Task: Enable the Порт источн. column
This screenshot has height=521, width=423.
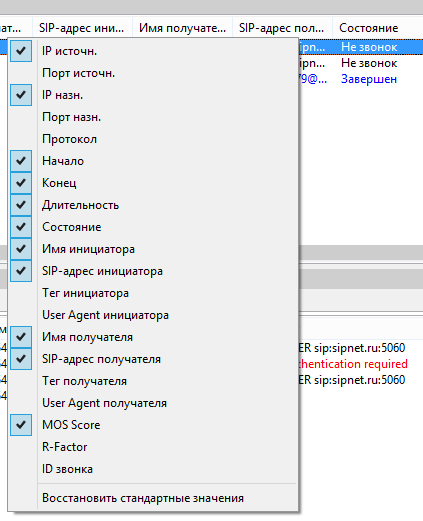Action: point(153,73)
